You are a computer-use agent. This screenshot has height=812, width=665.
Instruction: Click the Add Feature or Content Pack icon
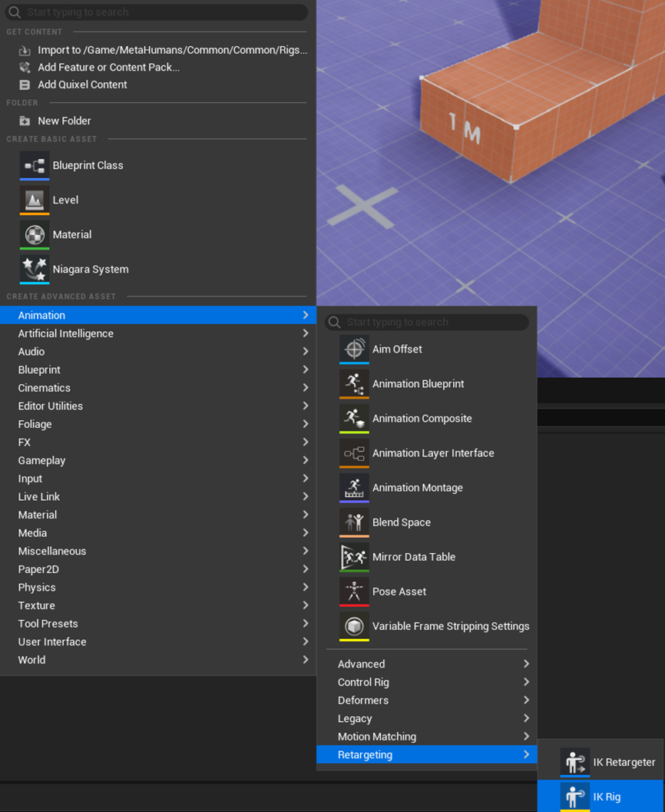(x=25, y=68)
